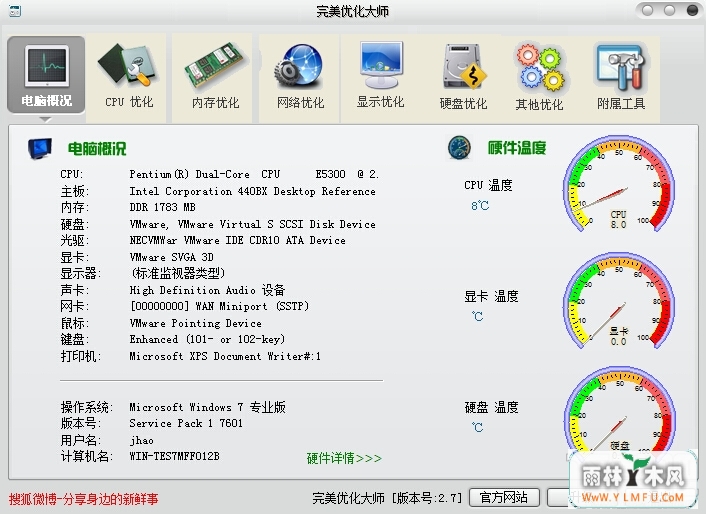Select the VMware Pointing Device text
The height and width of the screenshot is (514, 706).
click(195, 323)
